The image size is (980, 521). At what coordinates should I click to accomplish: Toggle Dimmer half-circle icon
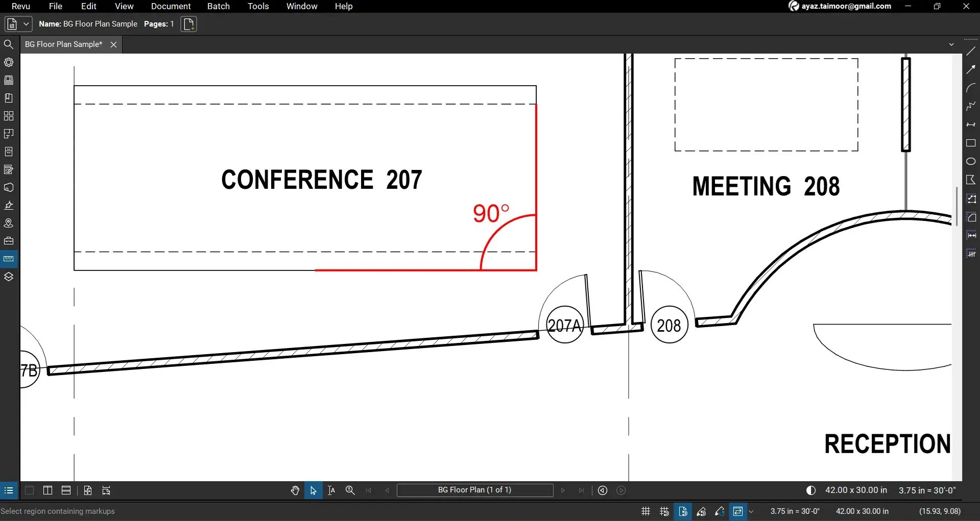click(810, 490)
